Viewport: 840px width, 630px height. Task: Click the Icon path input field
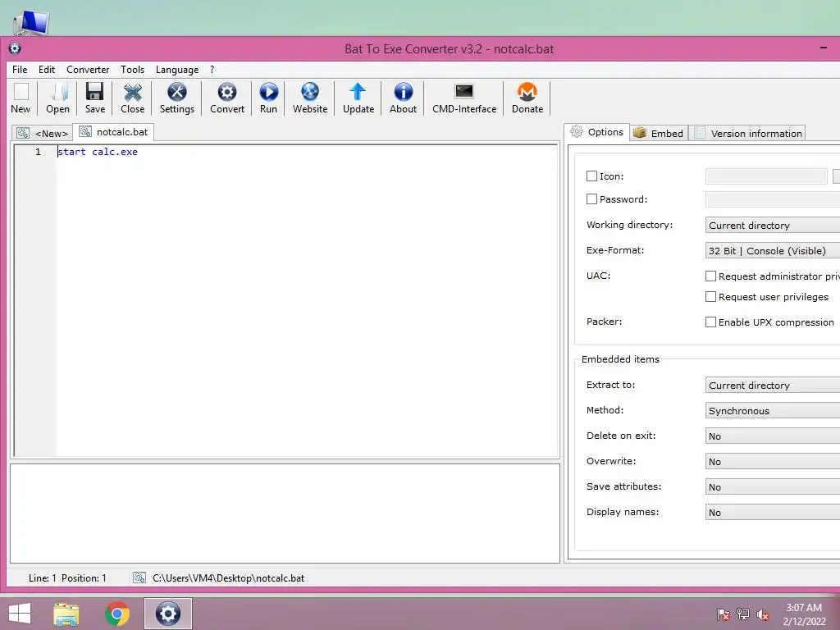(x=766, y=176)
